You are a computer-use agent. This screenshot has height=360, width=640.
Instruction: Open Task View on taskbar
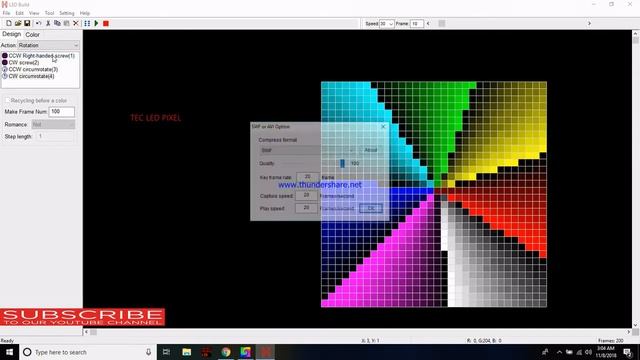pyautogui.click(x=167, y=352)
